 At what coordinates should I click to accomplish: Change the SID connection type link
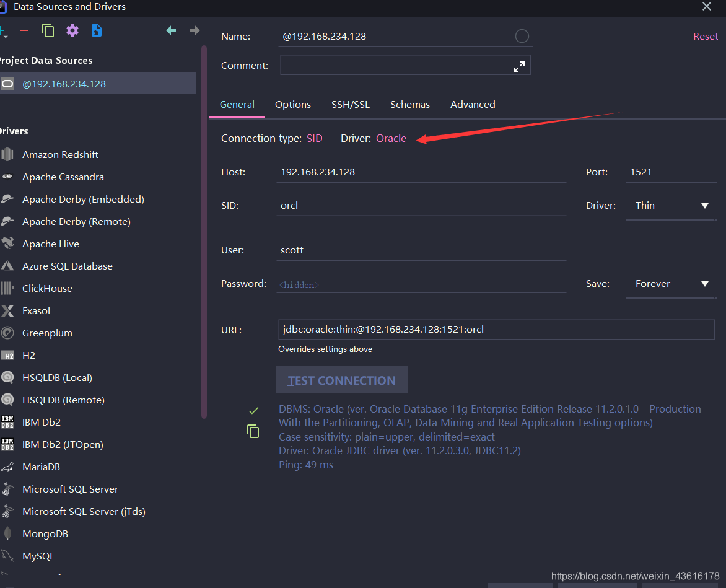(x=315, y=138)
